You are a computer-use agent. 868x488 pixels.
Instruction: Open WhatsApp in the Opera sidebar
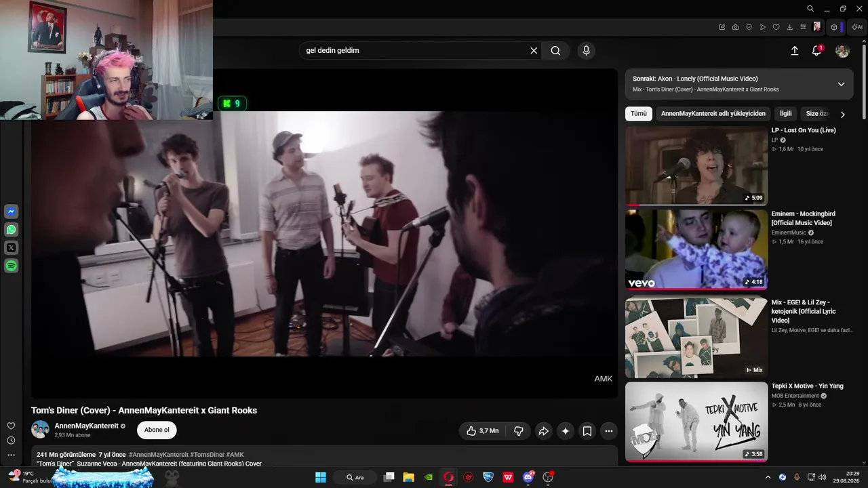tap(12, 230)
